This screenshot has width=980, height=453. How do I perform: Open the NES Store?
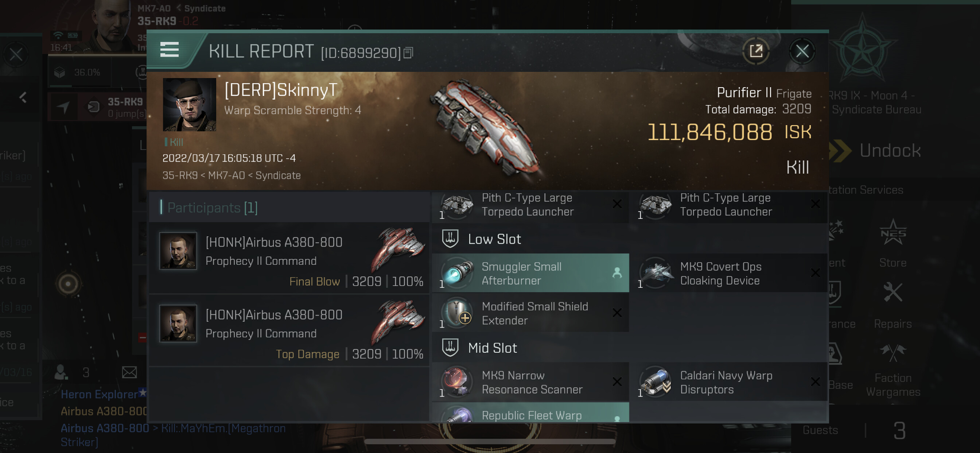pyautogui.click(x=892, y=244)
